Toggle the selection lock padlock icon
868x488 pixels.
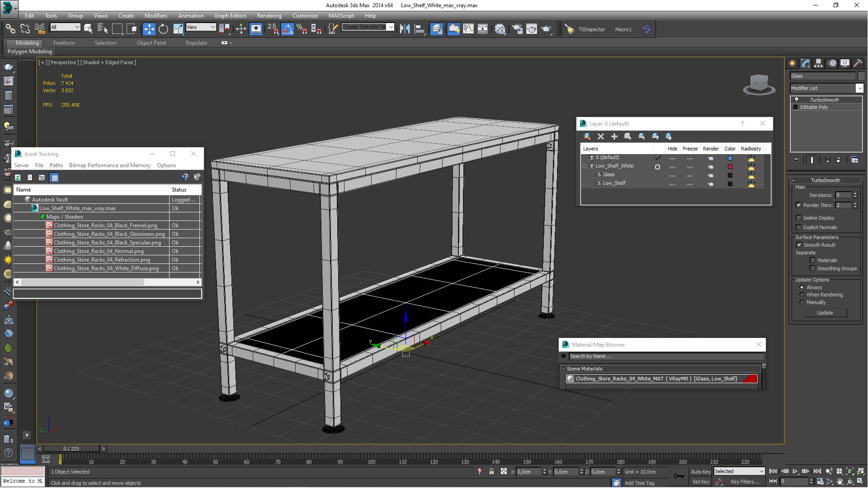pos(491,471)
